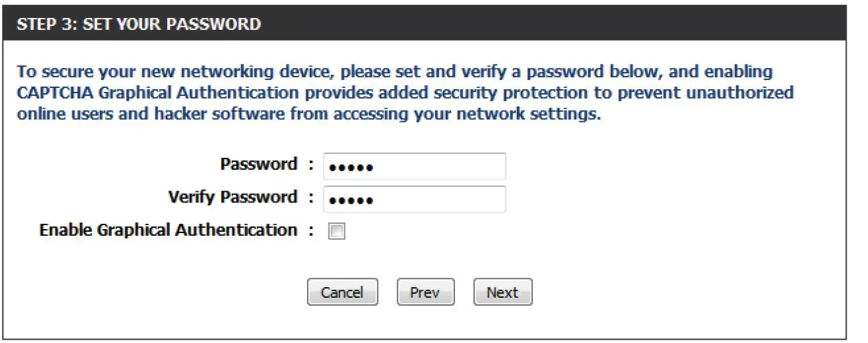Go back with the Prev button
868x343 pixels.
click(425, 292)
